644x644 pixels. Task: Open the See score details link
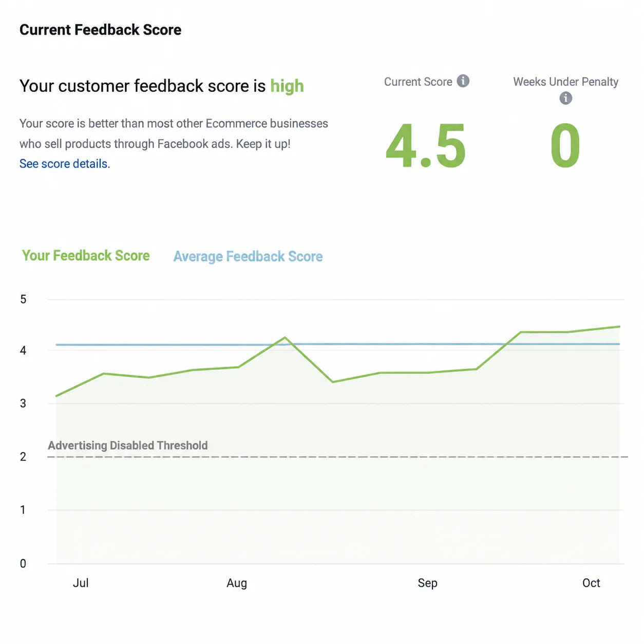pyautogui.click(x=65, y=164)
